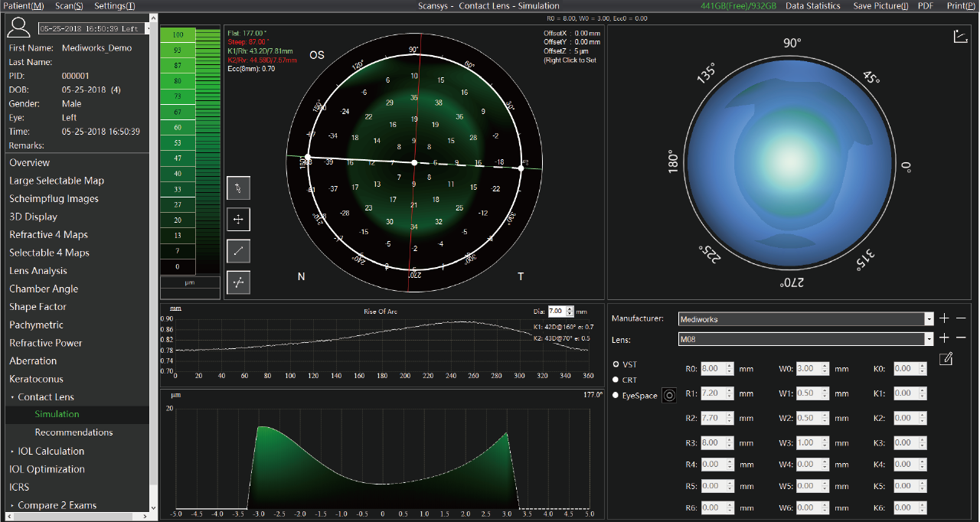Add a new manufacturer with plus icon
The width and height of the screenshot is (980, 522).
pyautogui.click(x=945, y=318)
